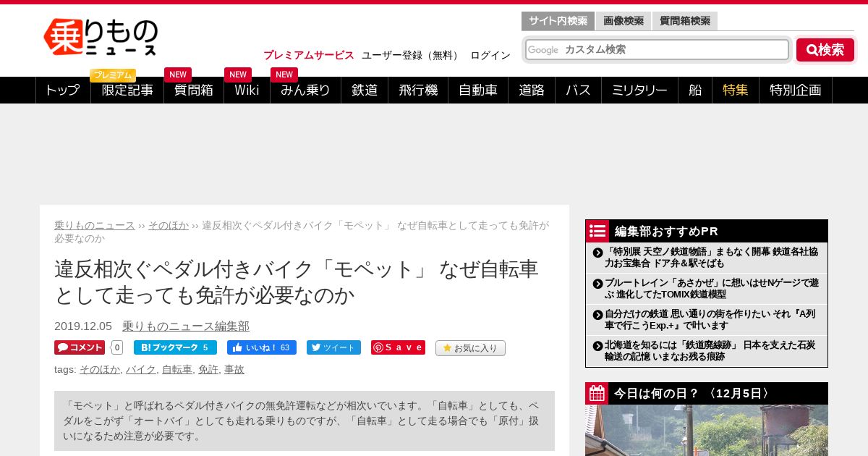Open the プレミアムサービス link
The image size is (868, 456).
click(309, 55)
